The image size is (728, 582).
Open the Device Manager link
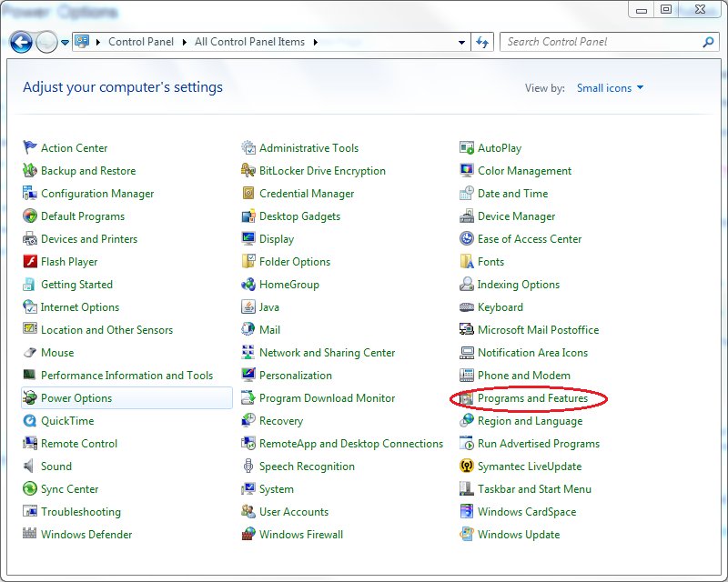(x=516, y=216)
